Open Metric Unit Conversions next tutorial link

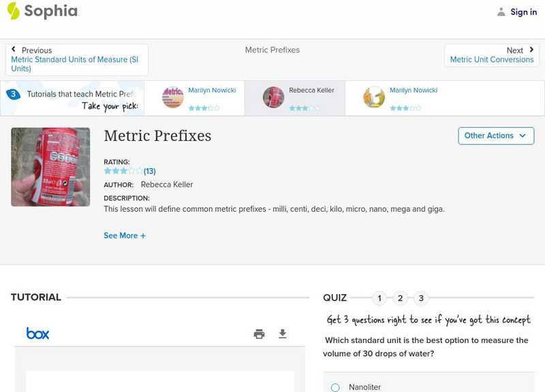(x=491, y=60)
